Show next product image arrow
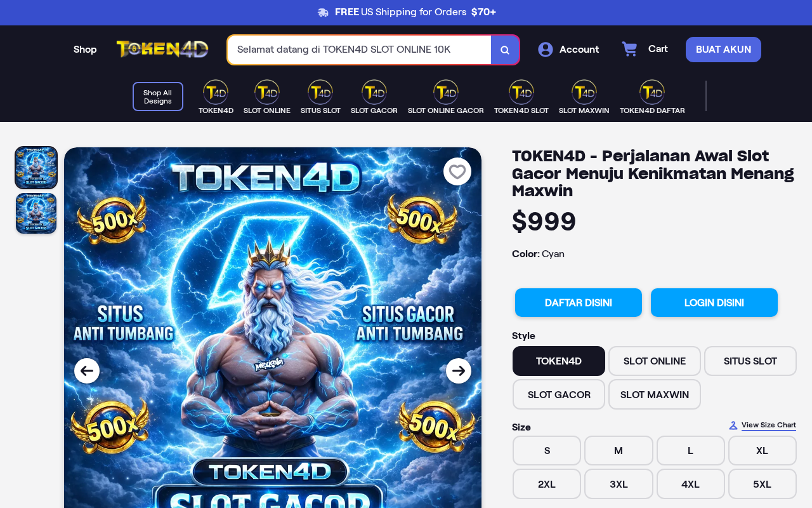This screenshot has width=812, height=508. 459,371
